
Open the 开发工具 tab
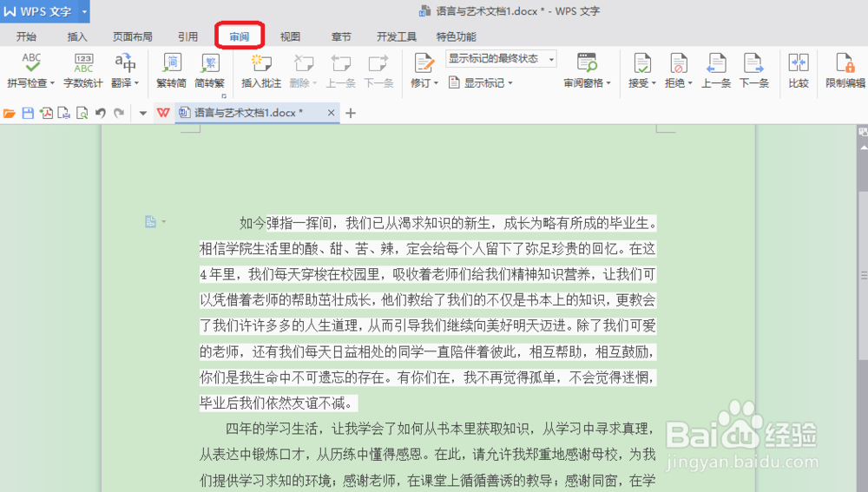pyautogui.click(x=397, y=36)
